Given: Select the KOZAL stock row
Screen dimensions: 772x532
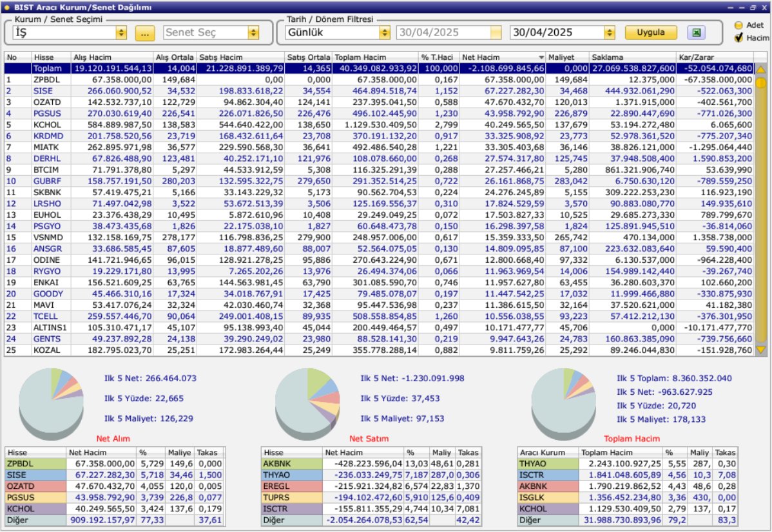Looking at the screenshot, I should [379, 350].
